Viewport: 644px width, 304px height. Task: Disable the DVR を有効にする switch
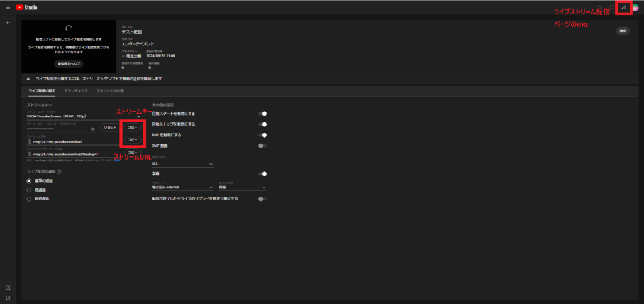pyautogui.click(x=263, y=135)
